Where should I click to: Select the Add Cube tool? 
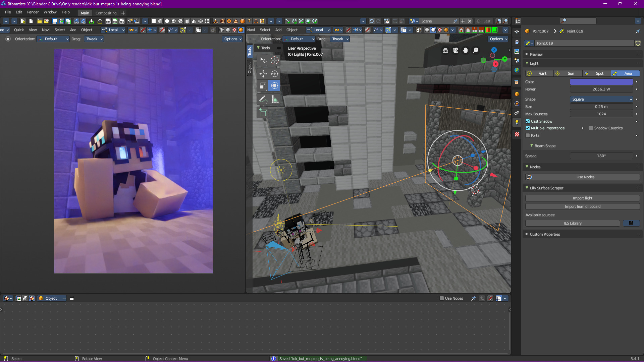tap(263, 113)
